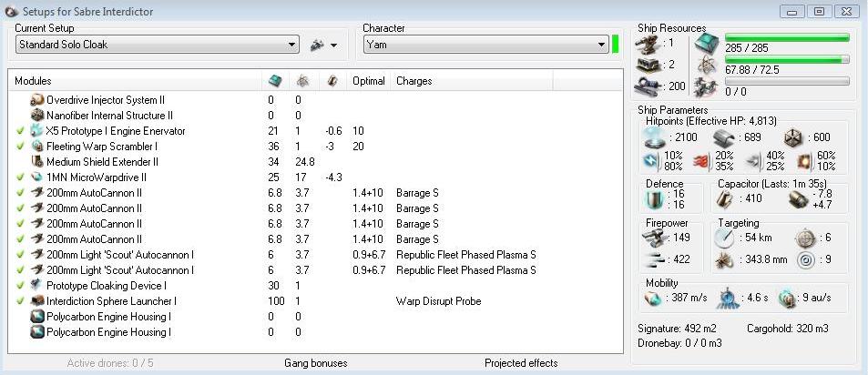
Task: Click the capacitor capacity icon showing 410
Action: pos(726,199)
